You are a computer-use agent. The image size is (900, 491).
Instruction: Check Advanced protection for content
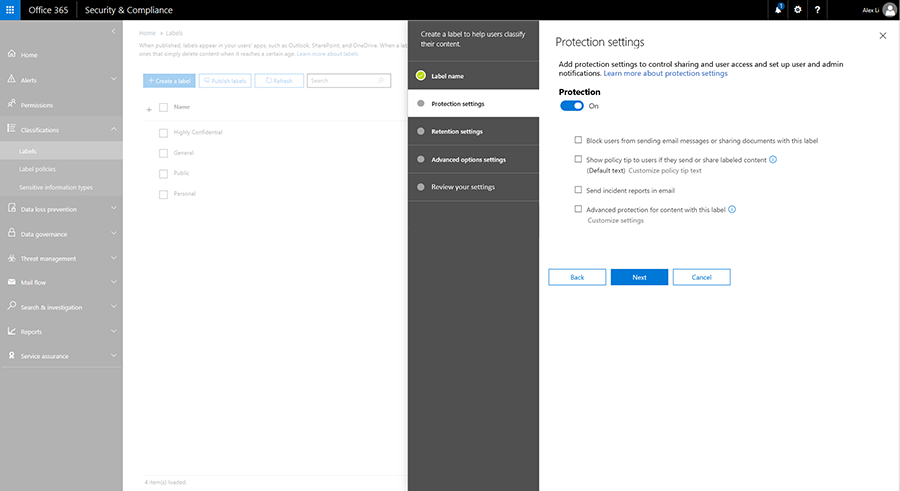(x=579, y=209)
